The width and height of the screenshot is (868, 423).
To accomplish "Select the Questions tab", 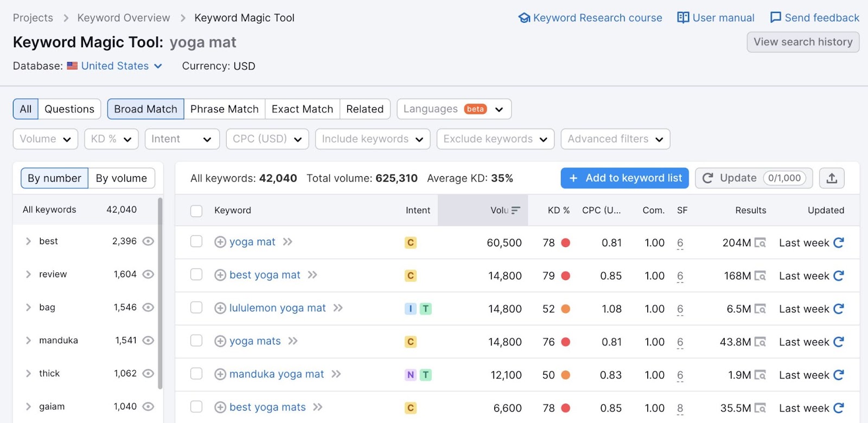I will tap(69, 109).
